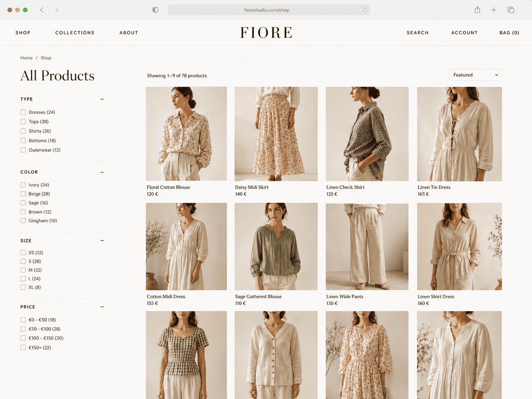Go forward with the browser forward arrow
532x399 pixels.
(57, 10)
